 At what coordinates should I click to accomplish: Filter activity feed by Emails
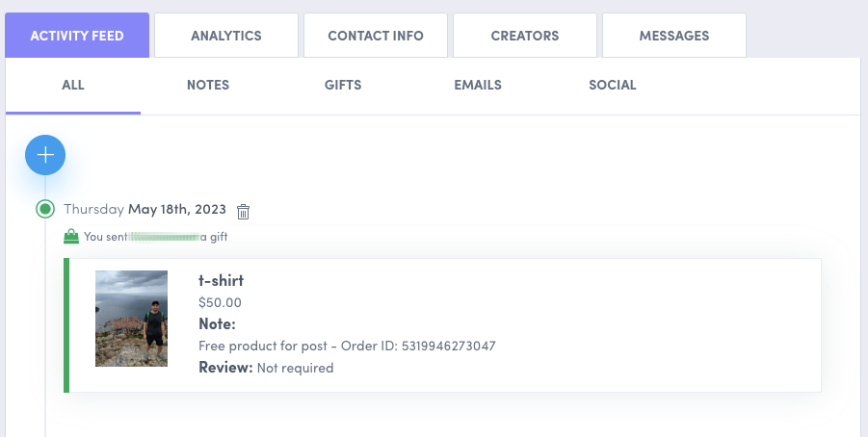478,85
